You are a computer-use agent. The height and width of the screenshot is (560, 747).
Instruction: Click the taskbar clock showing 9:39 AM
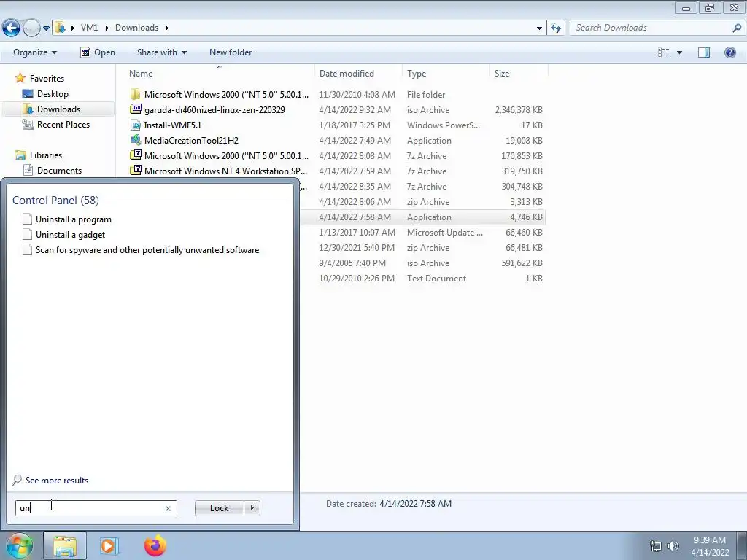[710, 546]
